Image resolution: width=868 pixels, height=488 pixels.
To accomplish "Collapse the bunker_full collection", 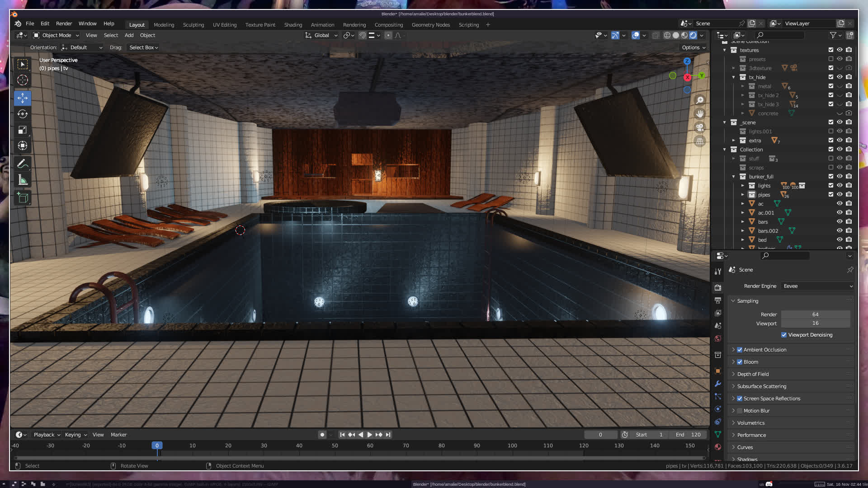I will [x=733, y=177].
